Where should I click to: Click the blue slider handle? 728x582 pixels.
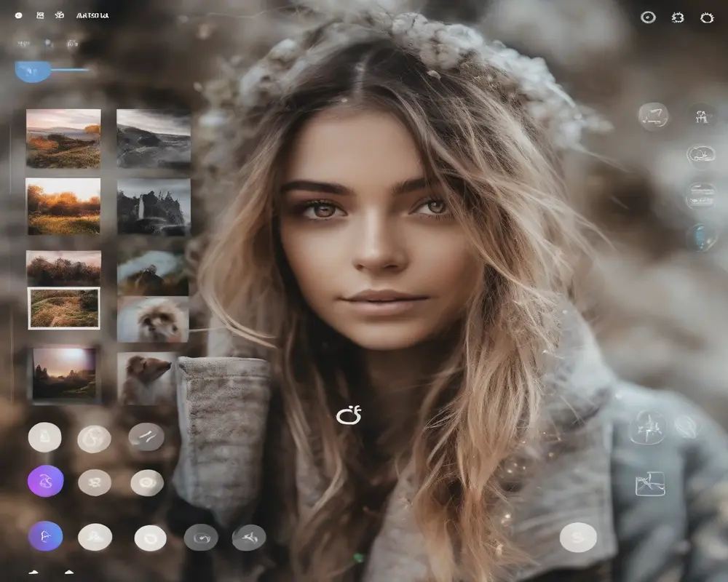coord(33,71)
